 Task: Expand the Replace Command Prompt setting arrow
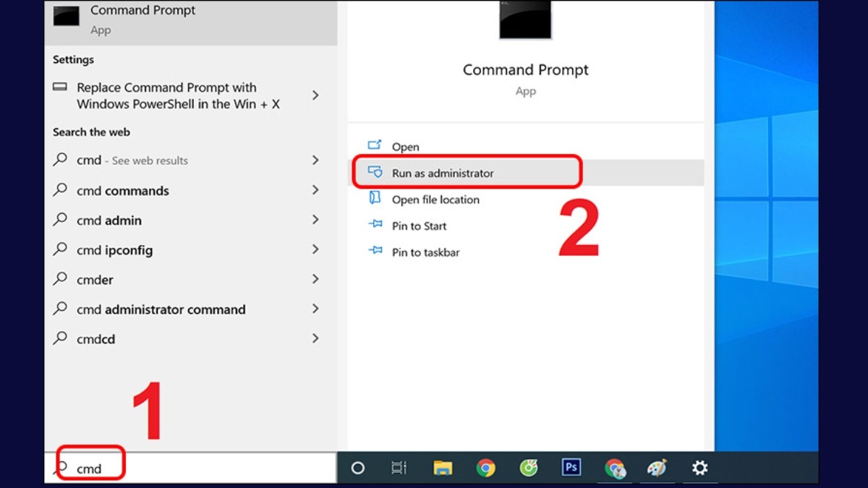click(x=315, y=95)
